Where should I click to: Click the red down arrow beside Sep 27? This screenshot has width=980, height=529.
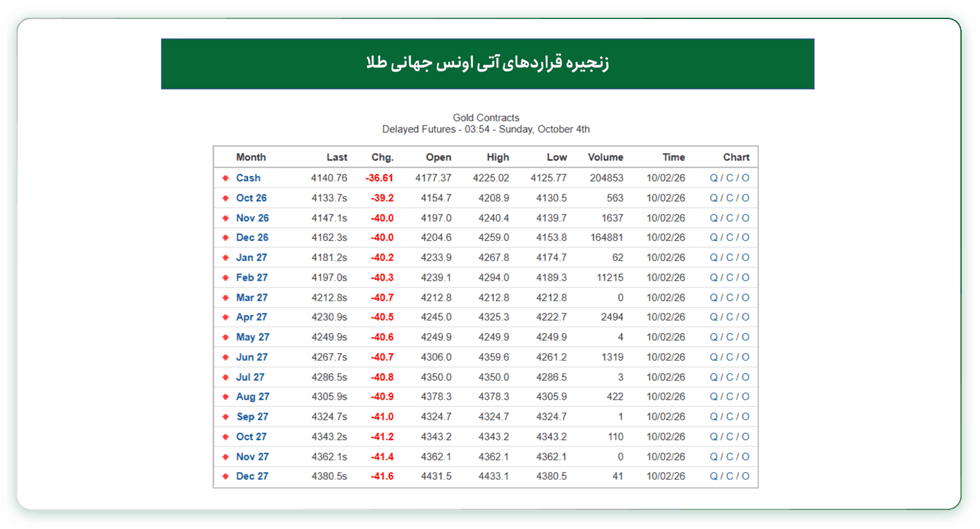coord(225,417)
